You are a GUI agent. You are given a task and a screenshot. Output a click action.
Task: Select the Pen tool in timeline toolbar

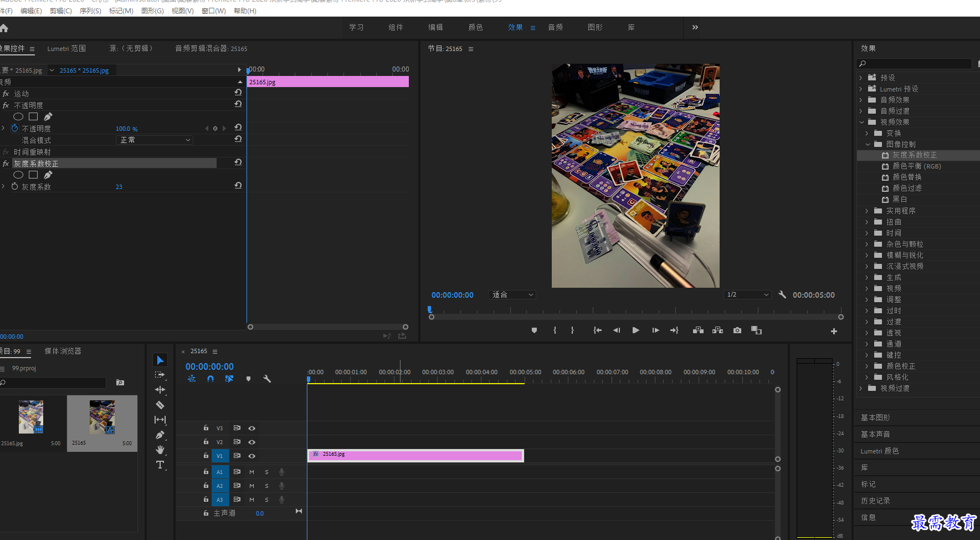160,435
